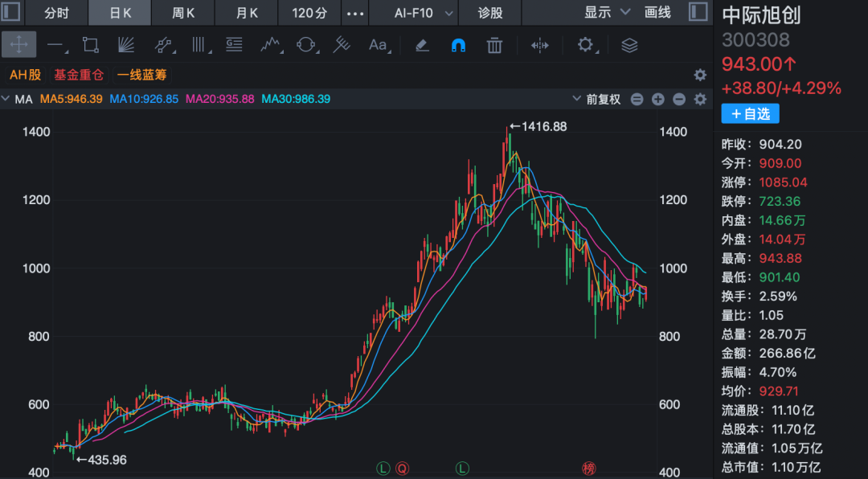Screen dimensions: 868x479
Task: Select the move/pan cross-arrow tool
Action: 18,45
